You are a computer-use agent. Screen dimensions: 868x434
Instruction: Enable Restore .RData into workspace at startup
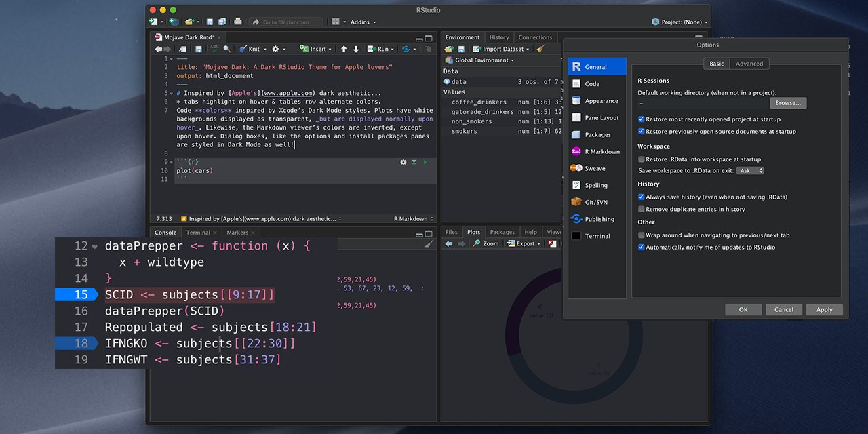tap(642, 159)
